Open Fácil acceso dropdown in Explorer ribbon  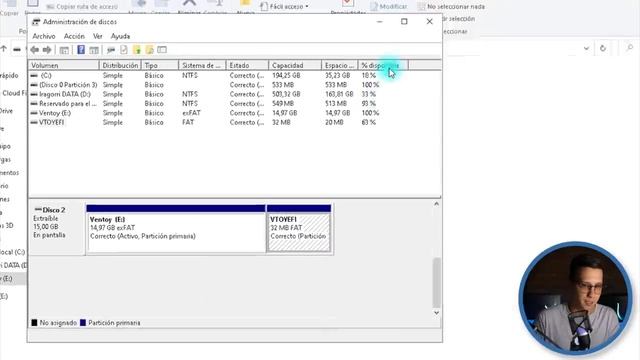click(x=284, y=7)
